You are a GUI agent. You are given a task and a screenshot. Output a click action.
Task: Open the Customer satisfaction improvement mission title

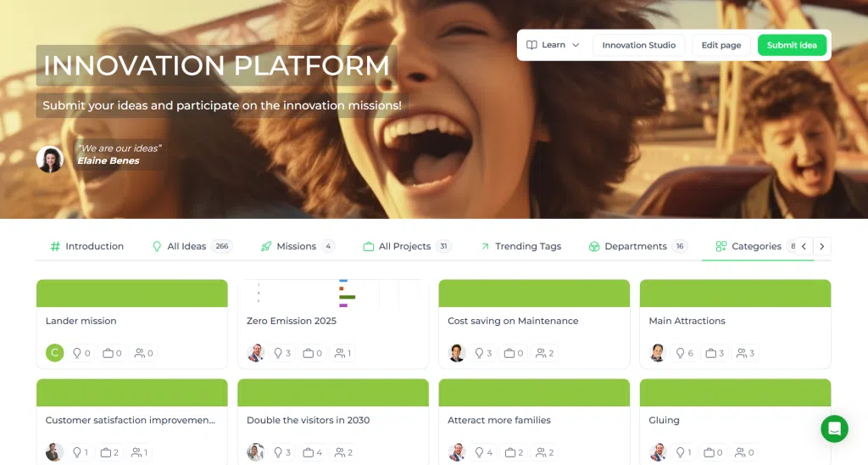[x=131, y=420]
